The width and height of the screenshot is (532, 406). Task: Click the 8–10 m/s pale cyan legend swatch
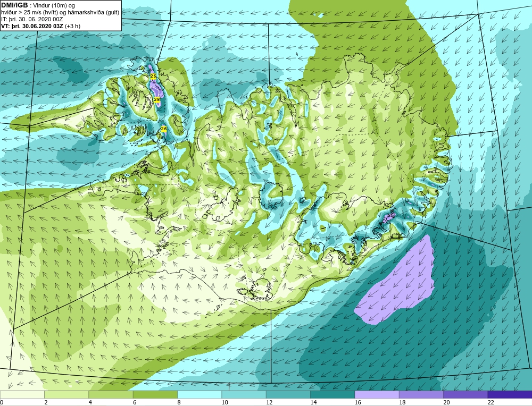pyautogui.click(x=199, y=394)
